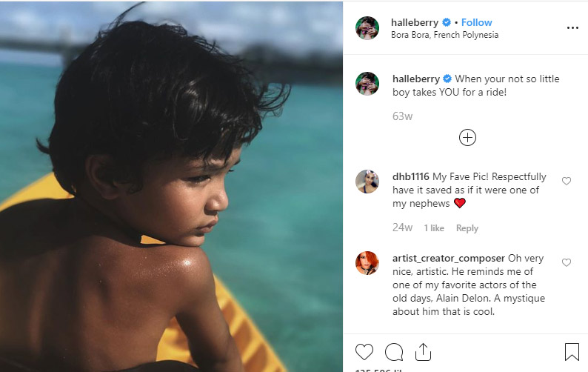
Task: Open the Bora Bora, French Polynesia location
Action: tap(444, 35)
